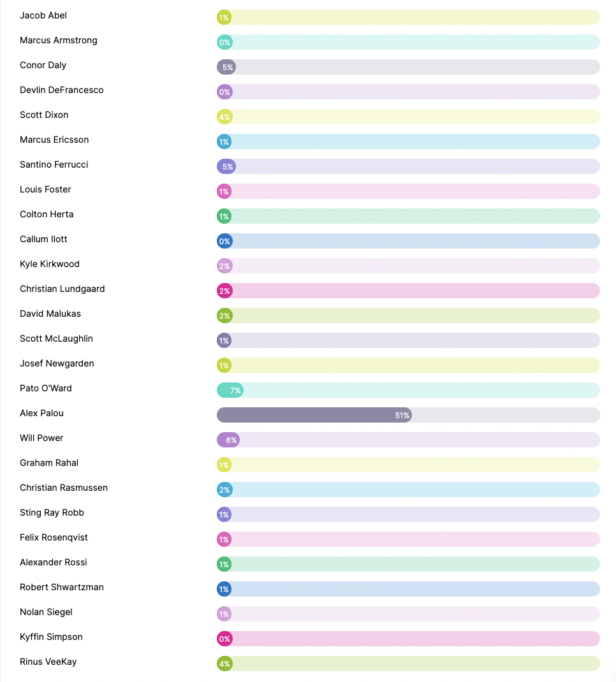Viewport: 616px width, 682px height.
Task: Click Robert Shwartzman's 1% badge
Action: point(224,589)
